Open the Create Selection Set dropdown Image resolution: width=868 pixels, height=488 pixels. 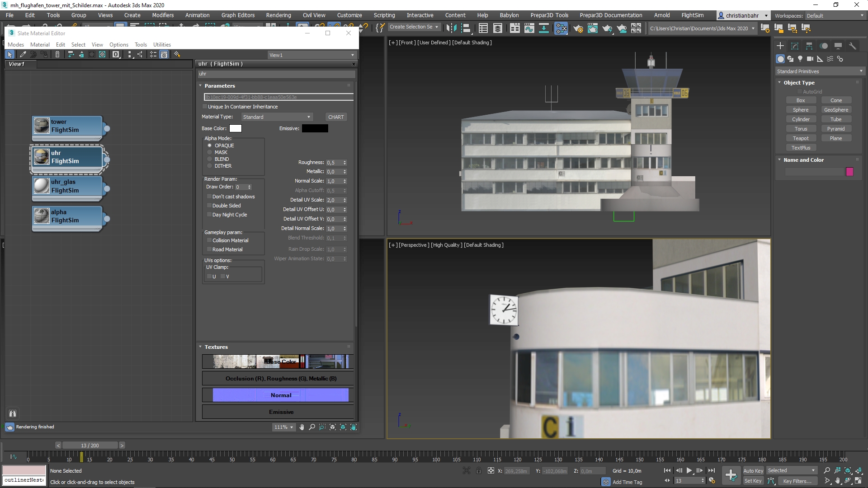click(x=414, y=27)
